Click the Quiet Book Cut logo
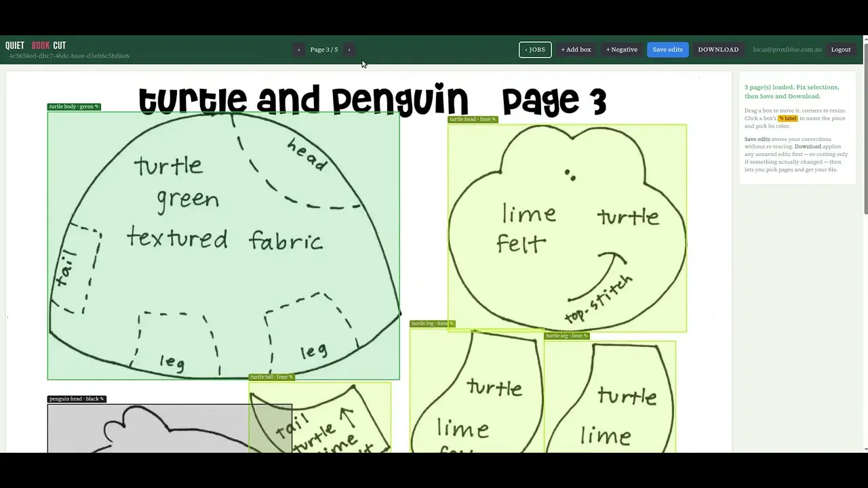The width and height of the screenshot is (868, 488). click(36, 45)
